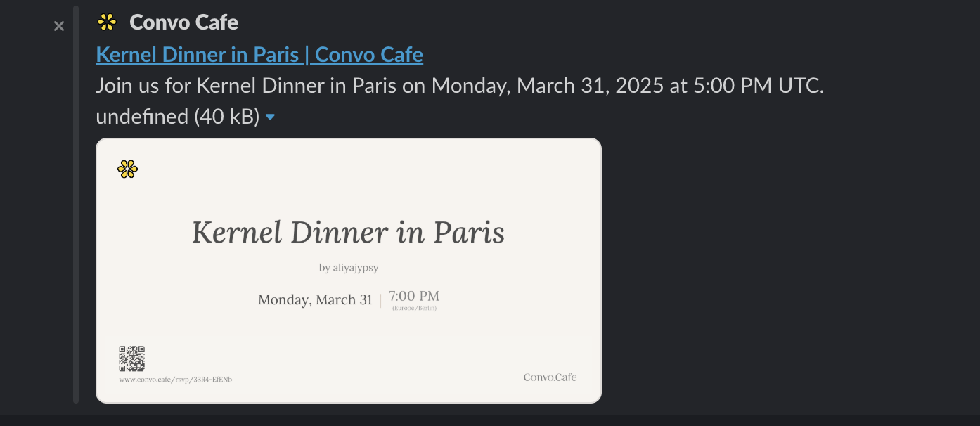This screenshot has width=980, height=426.
Task: Click the Monday, March 31 date on card
Action: [x=315, y=300]
